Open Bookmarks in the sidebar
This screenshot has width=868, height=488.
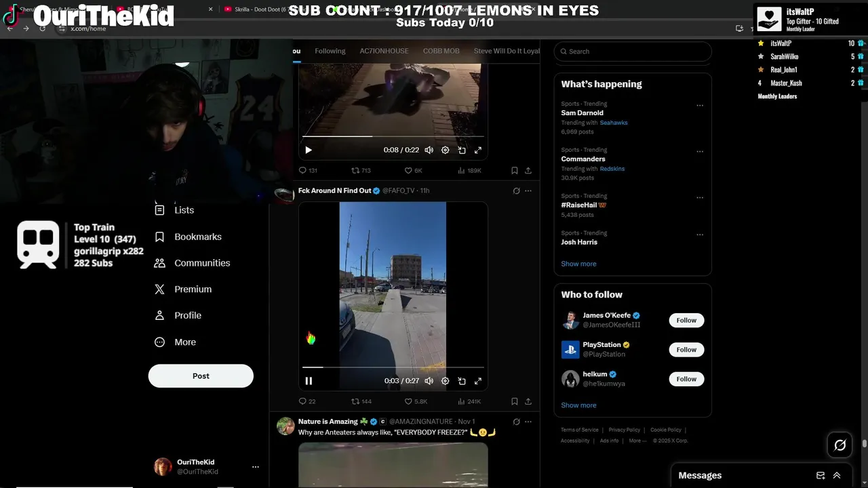[189, 237]
